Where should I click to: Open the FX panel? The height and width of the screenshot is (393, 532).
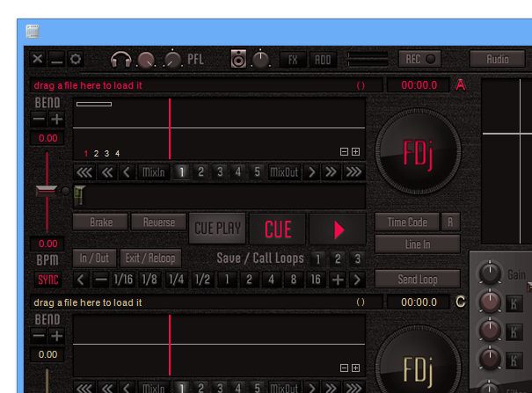[x=293, y=60]
